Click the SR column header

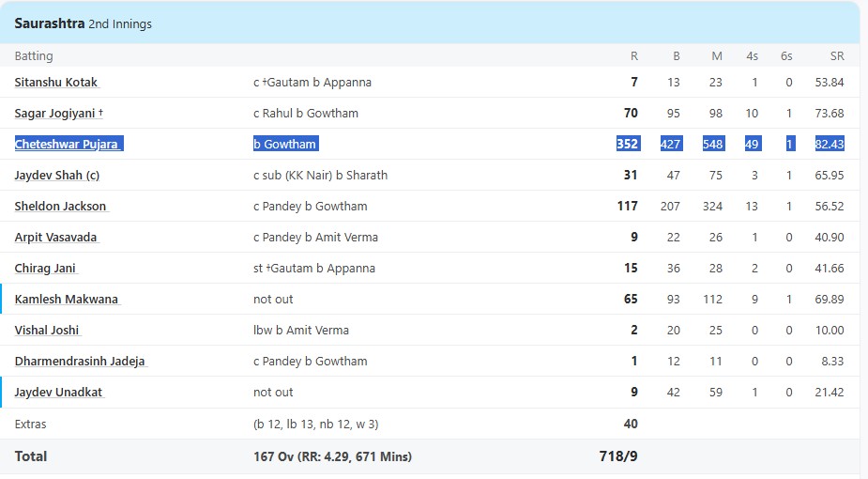pyautogui.click(x=837, y=56)
